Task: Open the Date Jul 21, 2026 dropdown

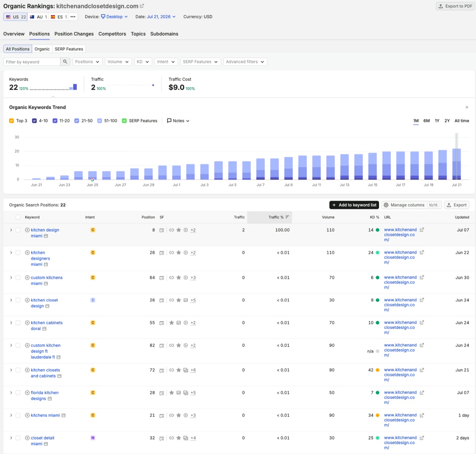Action: click(x=161, y=17)
